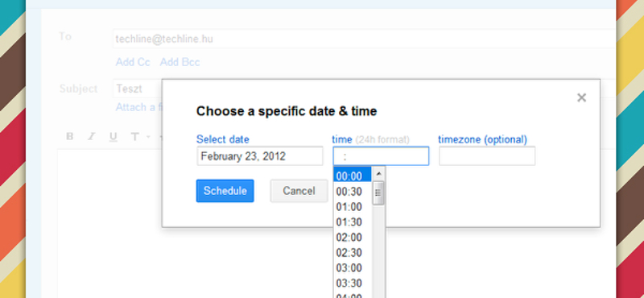Click the time 24h format field

click(381, 156)
